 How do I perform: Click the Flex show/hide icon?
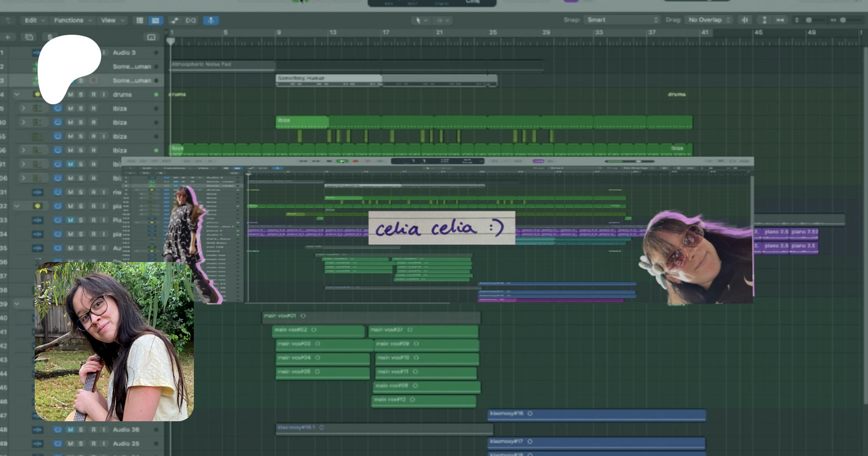[x=190, y=20]
